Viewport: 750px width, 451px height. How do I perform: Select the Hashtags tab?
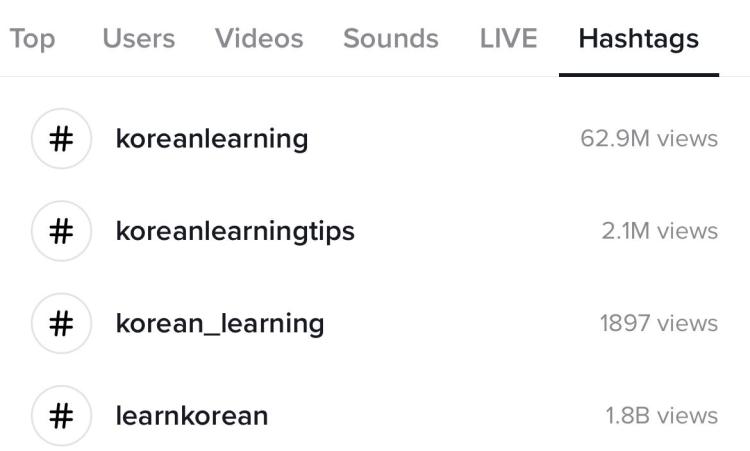(639, 39)
